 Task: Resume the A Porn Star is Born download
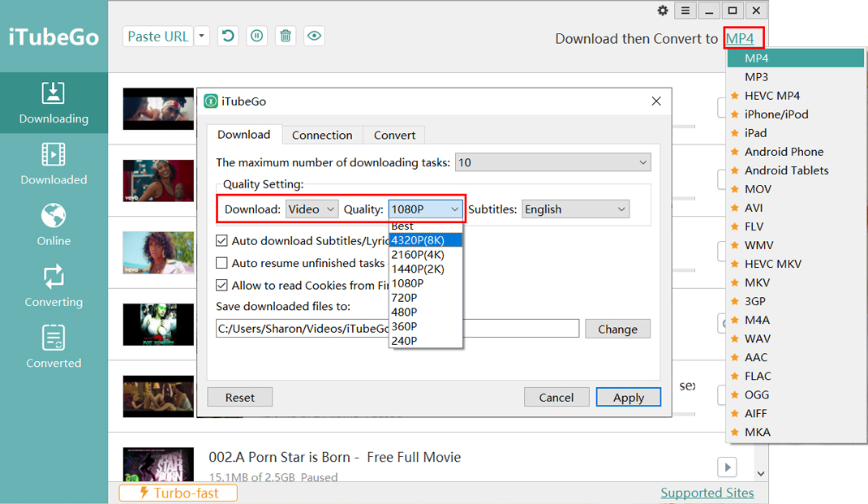[728, 467]
